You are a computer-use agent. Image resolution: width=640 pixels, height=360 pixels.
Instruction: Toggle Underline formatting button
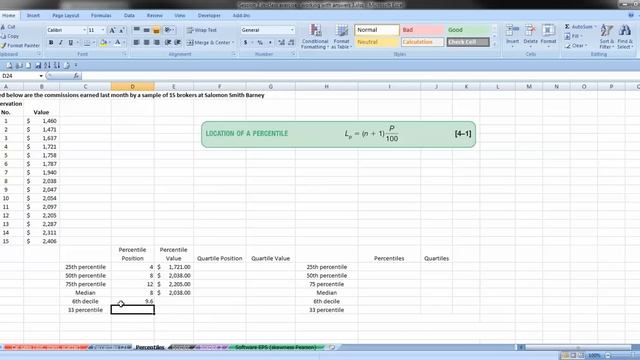pyautogui.click(x=71, y=42)
